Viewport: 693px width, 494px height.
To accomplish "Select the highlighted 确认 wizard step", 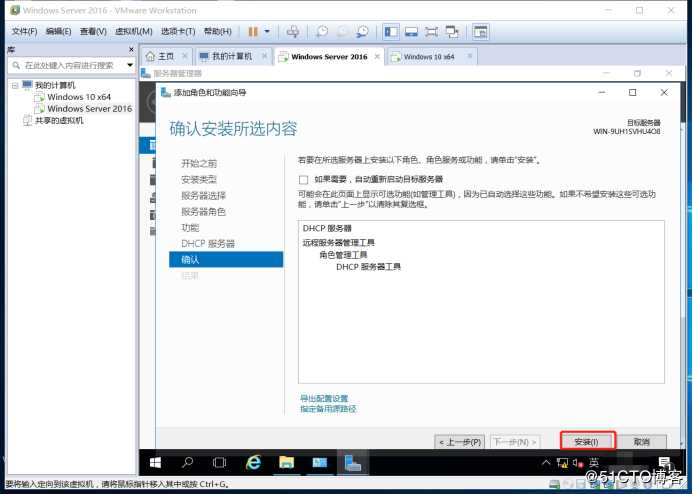I will (x=226, y=259).
